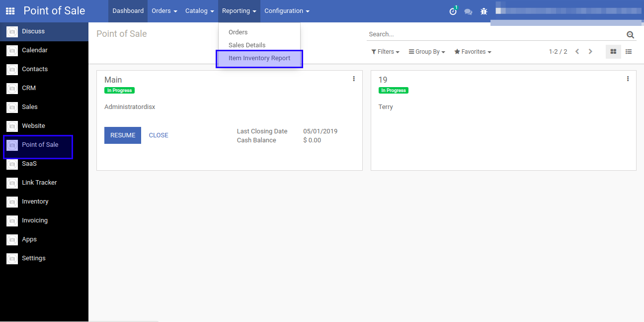Open the debug bug icon
This screenshot has width=644, height=322.
click(x=484, y=11)
